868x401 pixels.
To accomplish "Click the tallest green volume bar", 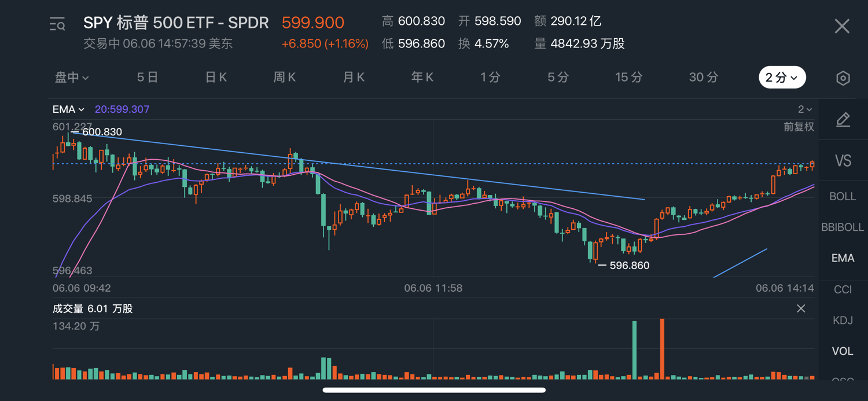I will pyautogui.click(x=634, y=350).
